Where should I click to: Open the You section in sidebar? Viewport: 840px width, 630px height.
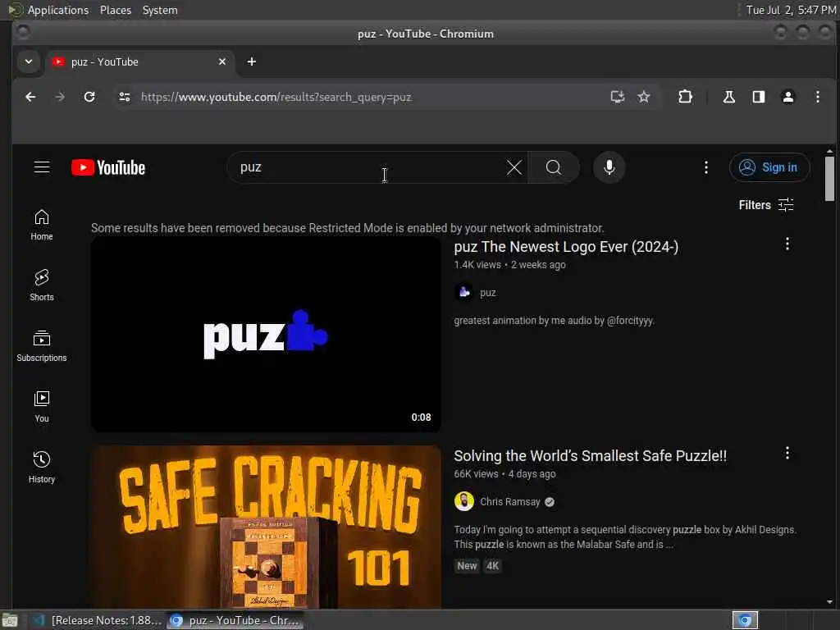coord(42,407)
